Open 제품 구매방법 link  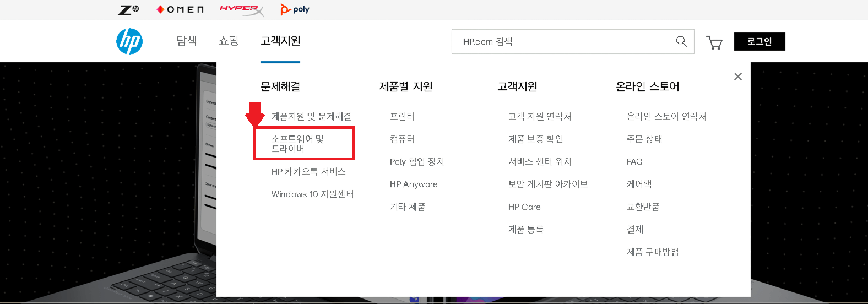(653, 252)
